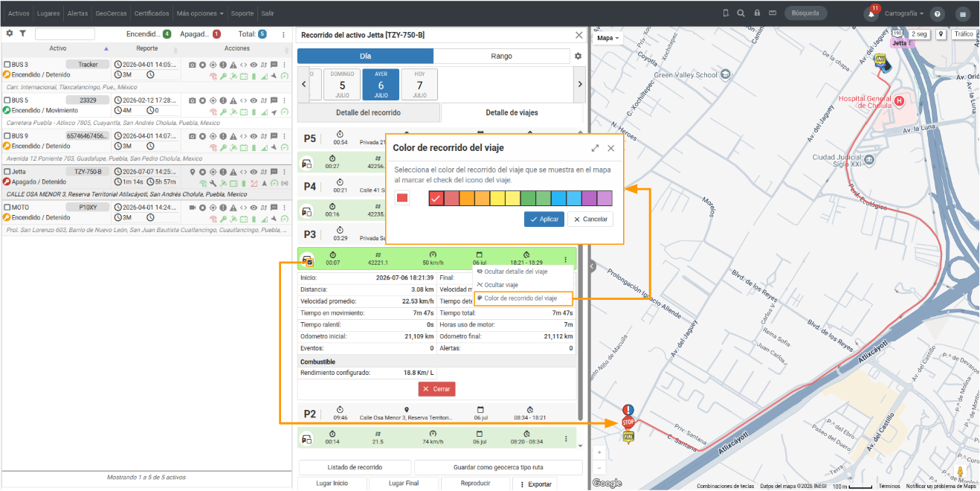
Task: Open the apps grid icon in top bar
Action: point(963,13)
